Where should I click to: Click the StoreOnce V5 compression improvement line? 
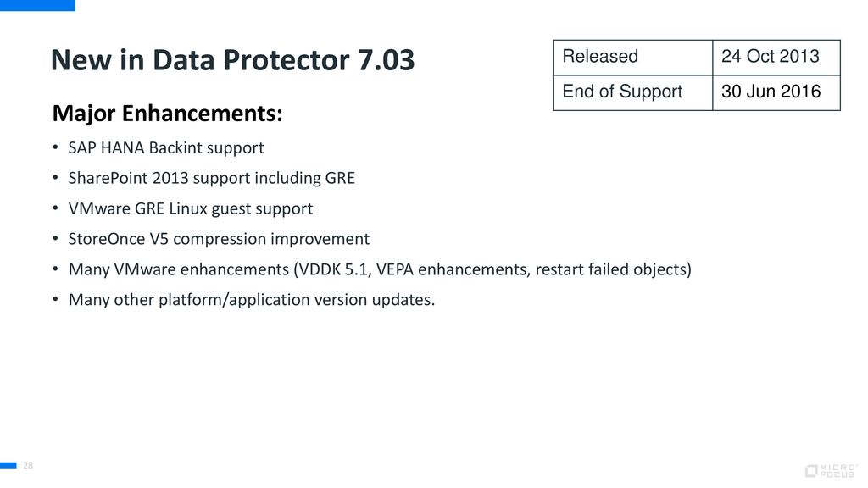(x=219, y=239)
